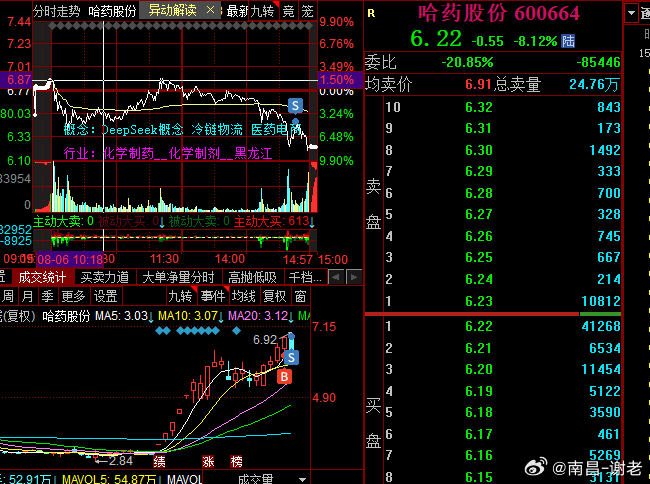
Task: Click the 续 event marker below the K-line
Action: pos(160,461)
